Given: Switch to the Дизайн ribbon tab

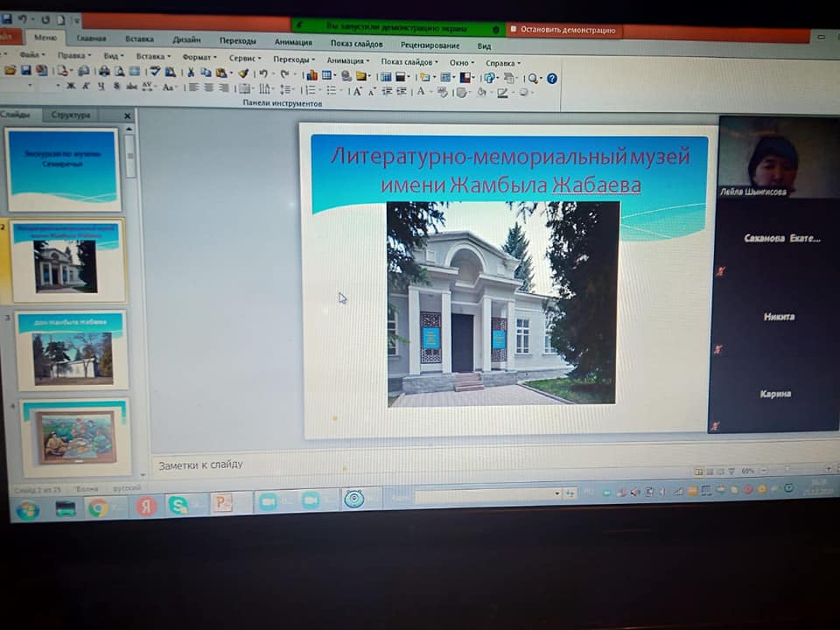Looking at the screenshot, I should [185, 39].
